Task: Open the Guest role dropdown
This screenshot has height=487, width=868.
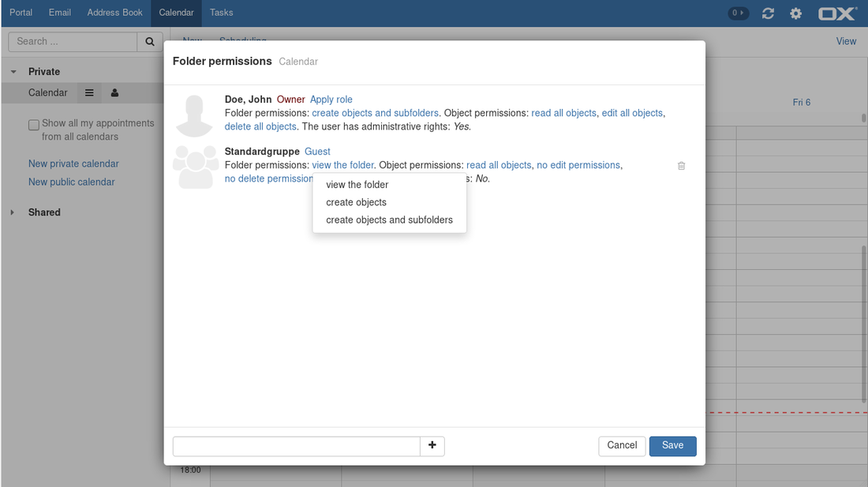Action: coord(317,152)
